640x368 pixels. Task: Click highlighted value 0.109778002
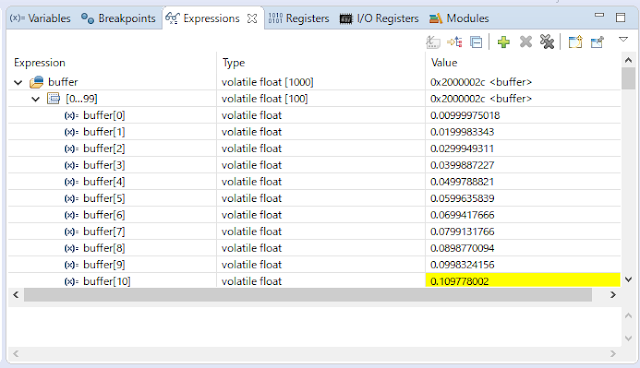(x=459, y=281)
